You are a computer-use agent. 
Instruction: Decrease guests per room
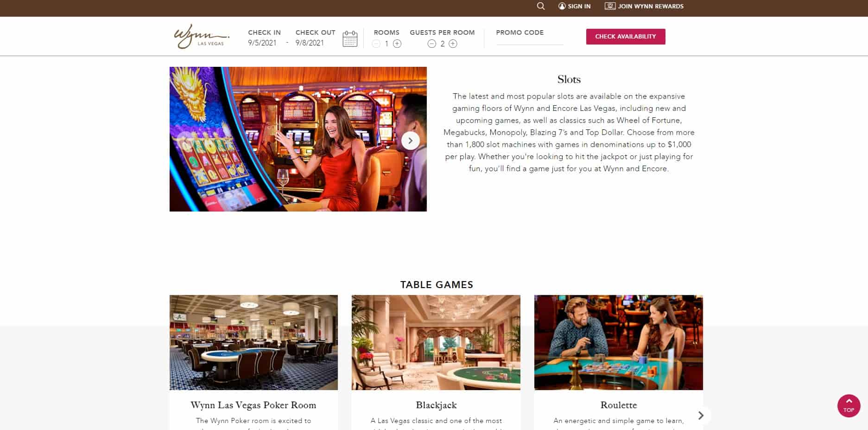(x=432, y=44)
